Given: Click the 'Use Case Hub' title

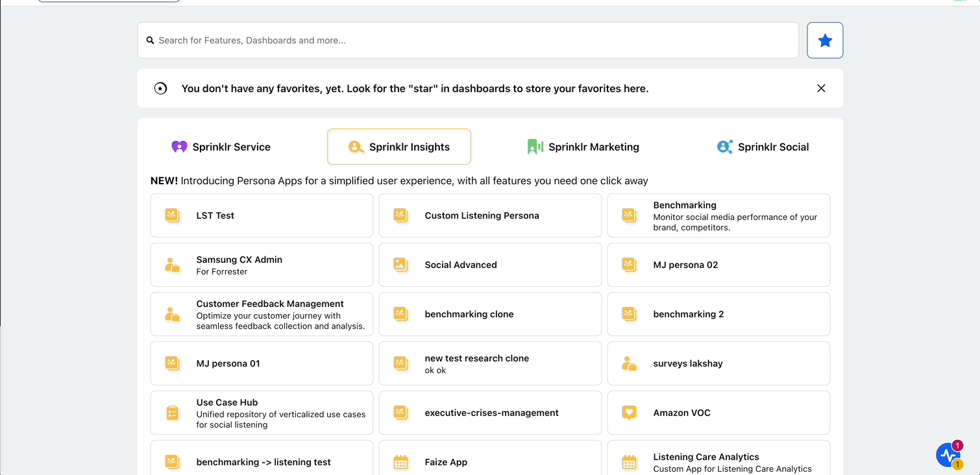Looking at the screenshot, I should pyautogui.click(x=227, y=402).
